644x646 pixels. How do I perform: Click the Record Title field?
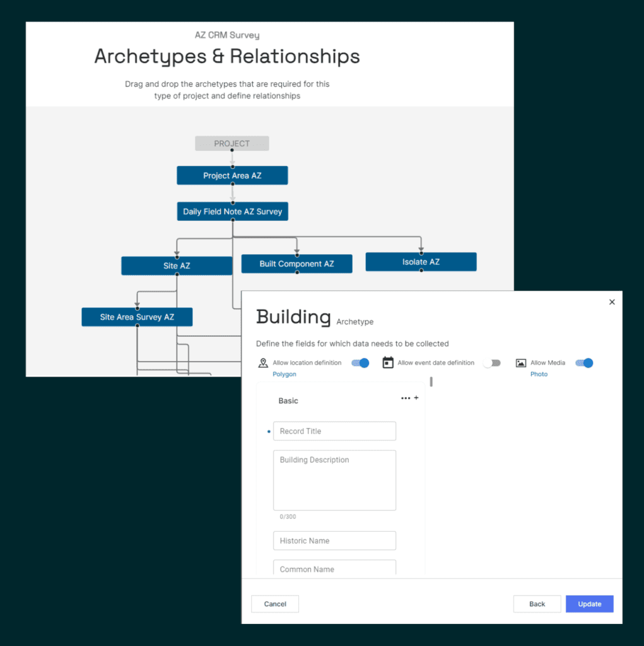pos(334,432)
